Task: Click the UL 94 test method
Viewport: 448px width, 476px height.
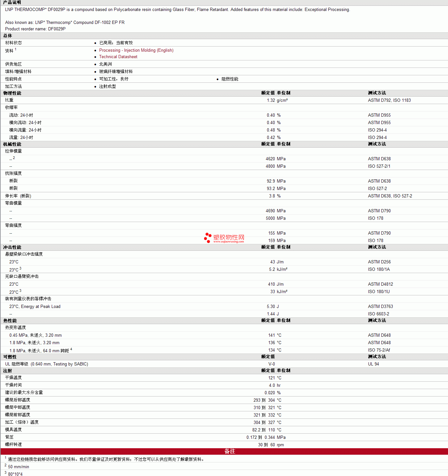Action: pos(373,364)
